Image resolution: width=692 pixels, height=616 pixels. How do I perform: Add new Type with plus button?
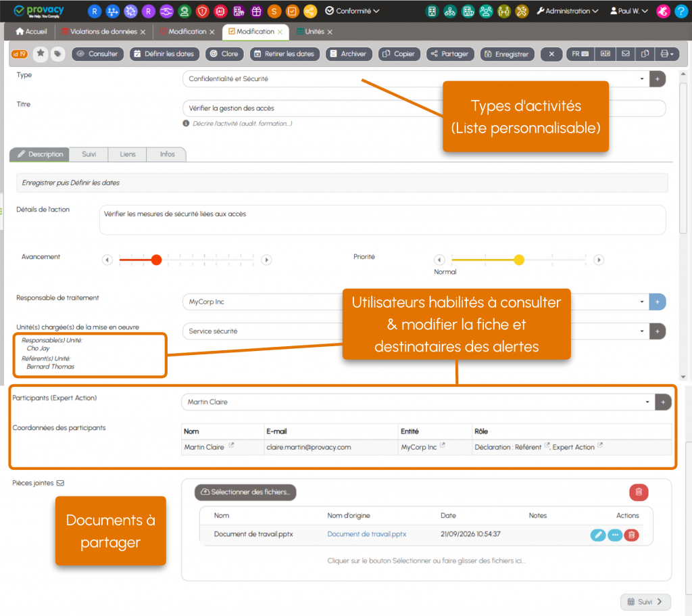(x=657, y=79)
